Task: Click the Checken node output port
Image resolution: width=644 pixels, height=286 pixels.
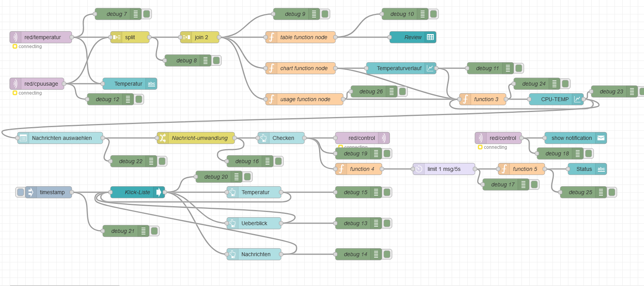Action: pyautogui.click(x=304, y=138)
